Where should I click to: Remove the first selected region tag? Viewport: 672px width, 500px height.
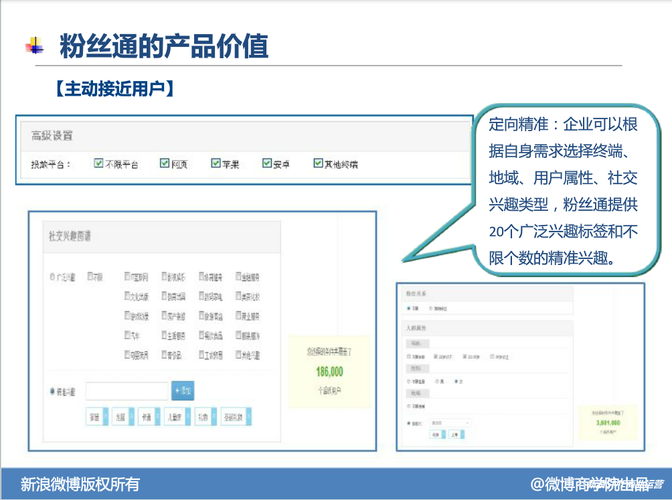[443, 435]
